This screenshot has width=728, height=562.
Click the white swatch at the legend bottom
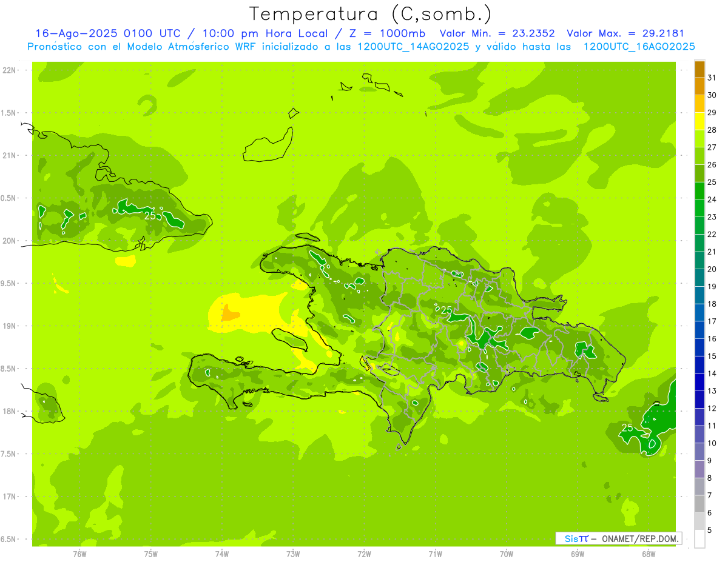click(x=699, y=538)
